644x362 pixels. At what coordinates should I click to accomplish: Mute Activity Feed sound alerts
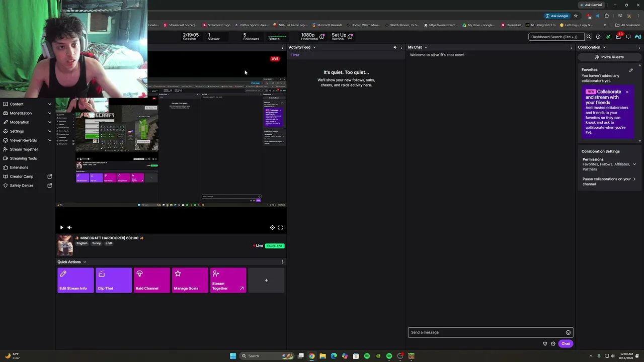coord(395,47)
